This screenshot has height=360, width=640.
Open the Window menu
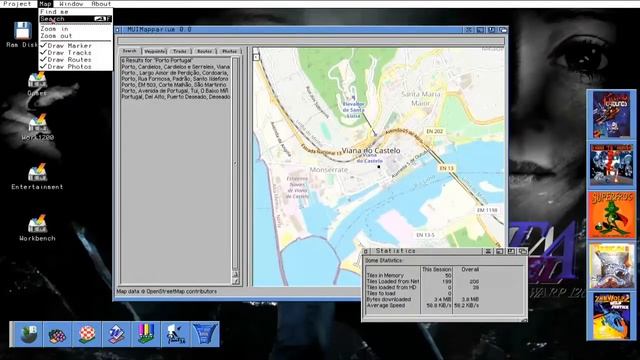tap(71, 4)
